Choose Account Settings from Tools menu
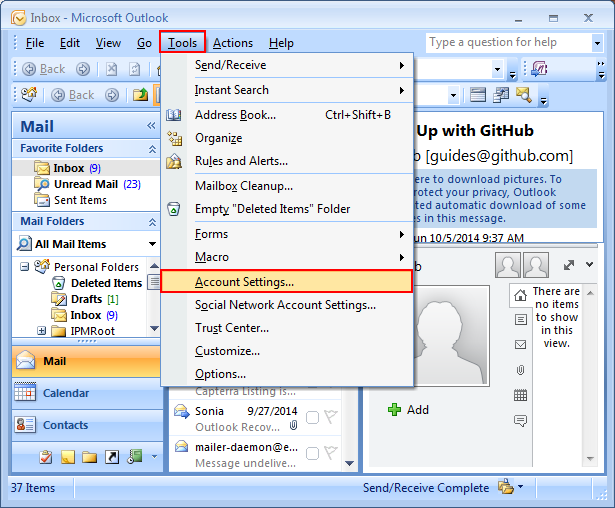615x508 pixels. coord(286,281)
